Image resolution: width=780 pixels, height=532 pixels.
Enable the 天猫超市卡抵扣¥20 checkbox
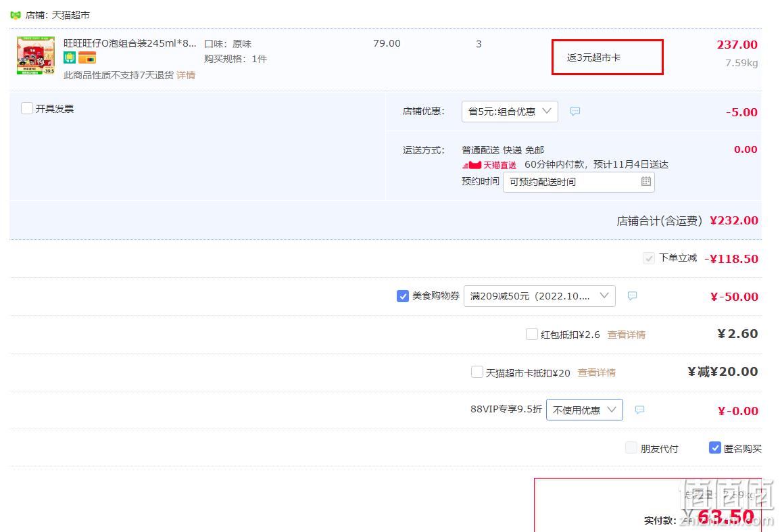(477, 372)
